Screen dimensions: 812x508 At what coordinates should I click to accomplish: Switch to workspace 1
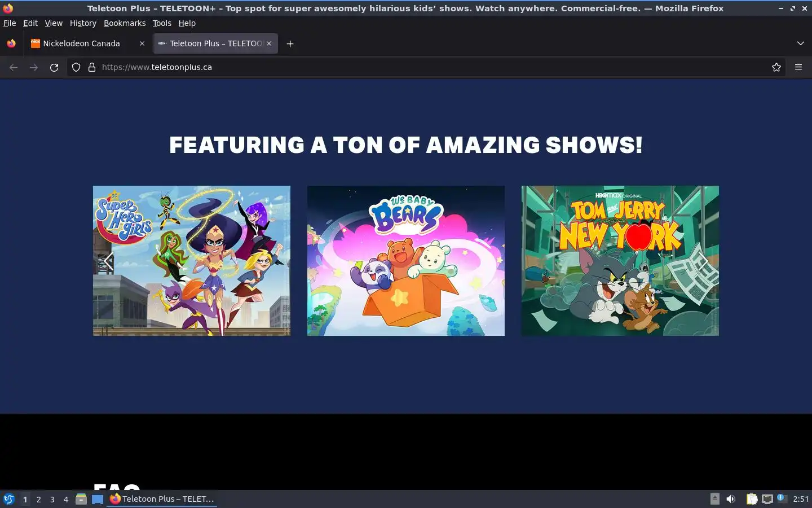click(x=25, y=499)
